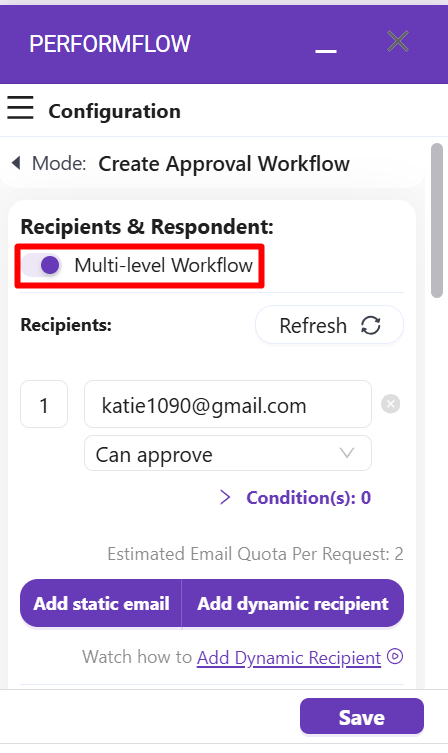The image size is (448, 753).
Task: Open the Add Dynamic Recipient link
Action: [x=289, y=657]
